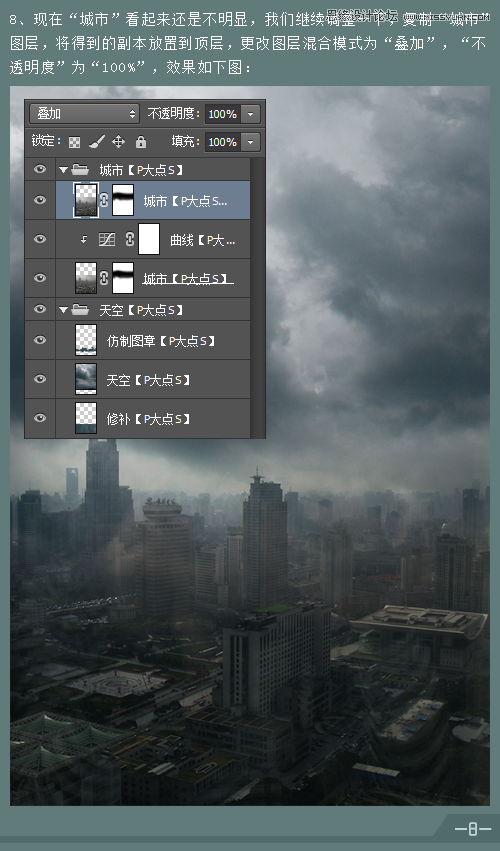Open the blend mode dropdown showing 叠加
The image size is (500, 851).
[x=84, y=113]
